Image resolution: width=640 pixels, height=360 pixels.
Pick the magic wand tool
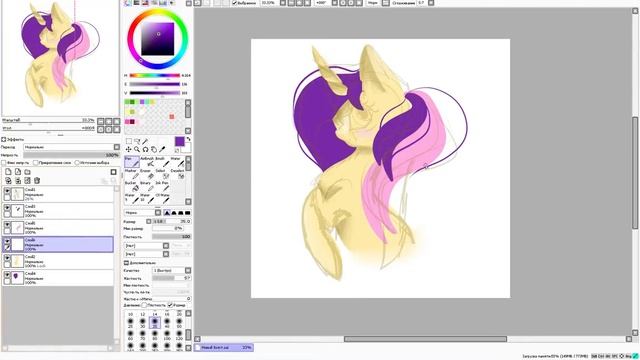[145, 141]
